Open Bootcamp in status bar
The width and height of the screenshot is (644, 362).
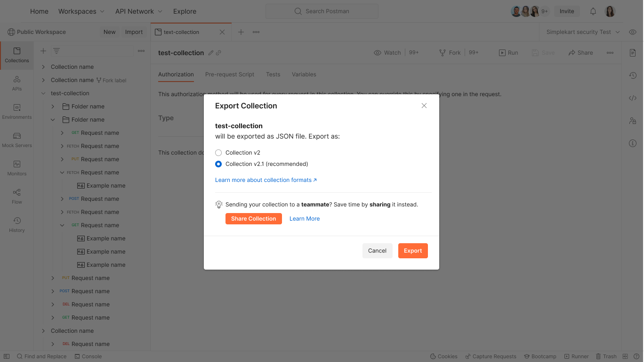540,356
